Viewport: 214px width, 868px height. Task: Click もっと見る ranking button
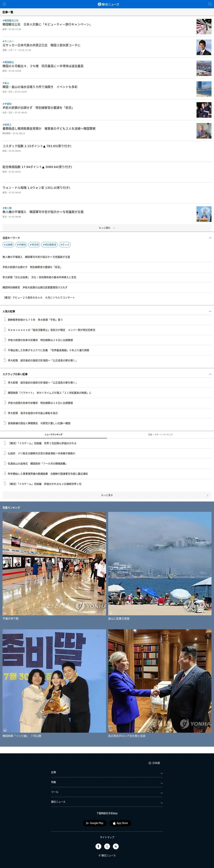coord(107,495)
